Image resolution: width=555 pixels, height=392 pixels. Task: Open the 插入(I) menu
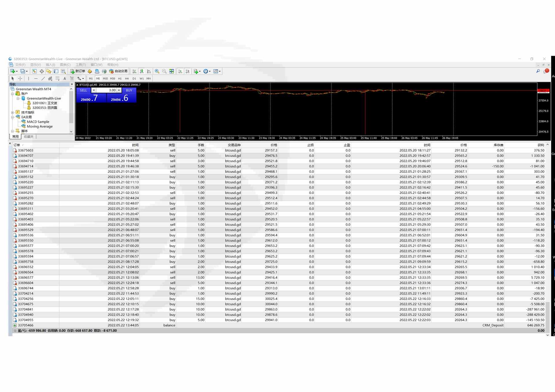tap(50, 65)
